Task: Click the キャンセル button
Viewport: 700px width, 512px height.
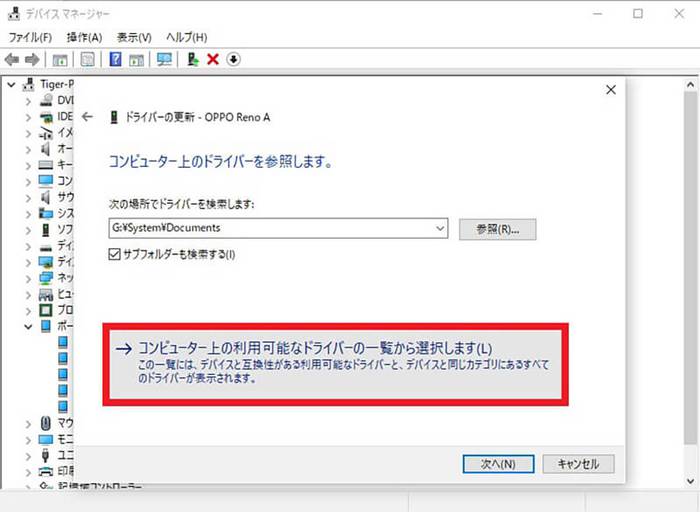Action: 578,464
